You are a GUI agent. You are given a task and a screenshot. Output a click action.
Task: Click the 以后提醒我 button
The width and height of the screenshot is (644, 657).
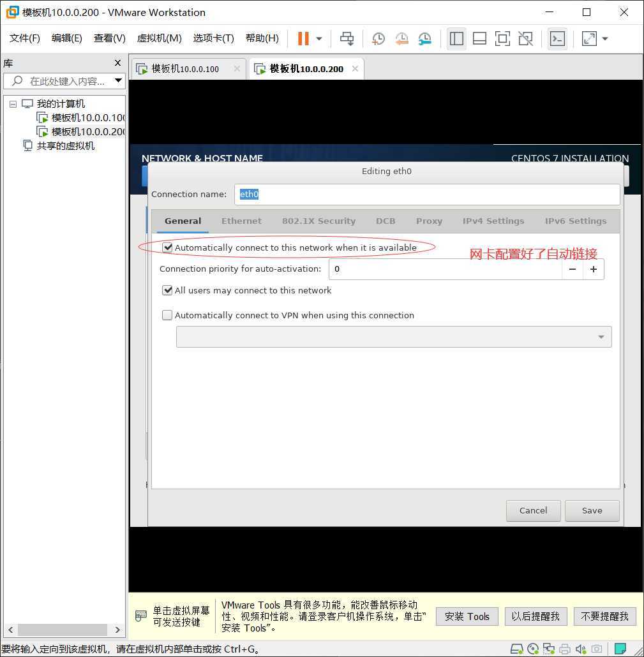[x=536, y=616]
